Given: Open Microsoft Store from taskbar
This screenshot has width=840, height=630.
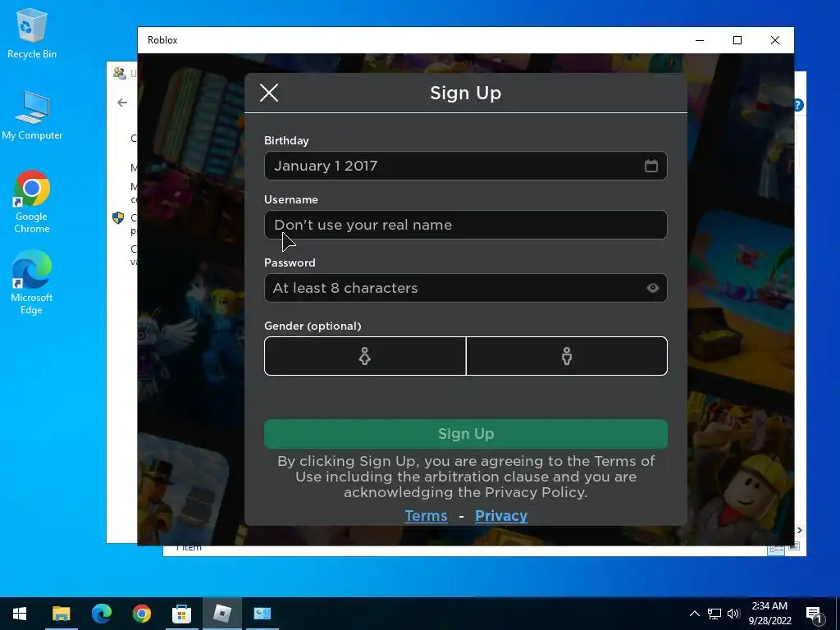Looking at the screenshot, I should pyautogui.click(x=181, y=614).
